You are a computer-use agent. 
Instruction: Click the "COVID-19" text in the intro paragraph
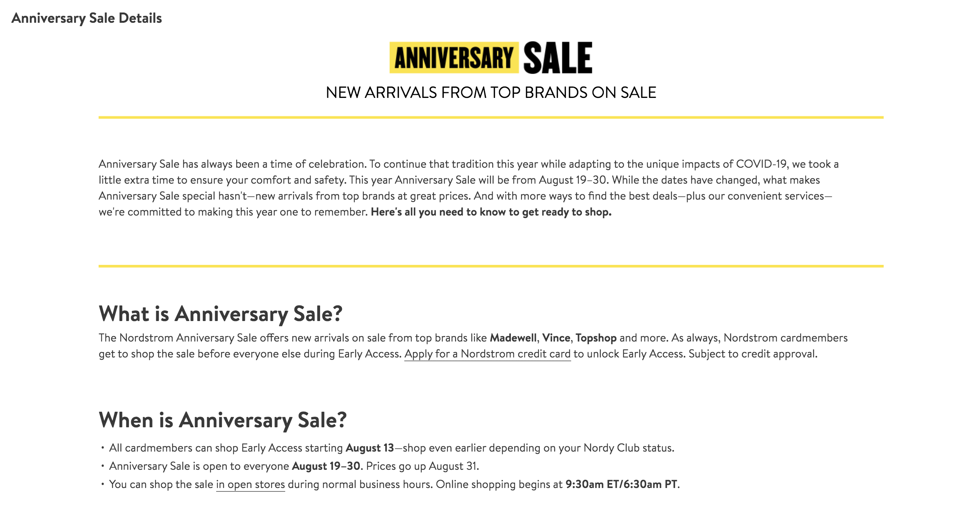[x=761, y=164]
